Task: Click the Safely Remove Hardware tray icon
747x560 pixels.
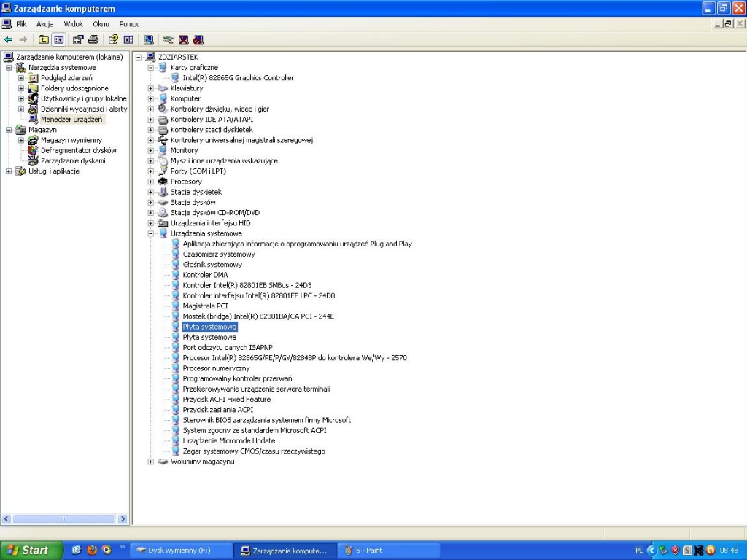Action: point(663,551)
